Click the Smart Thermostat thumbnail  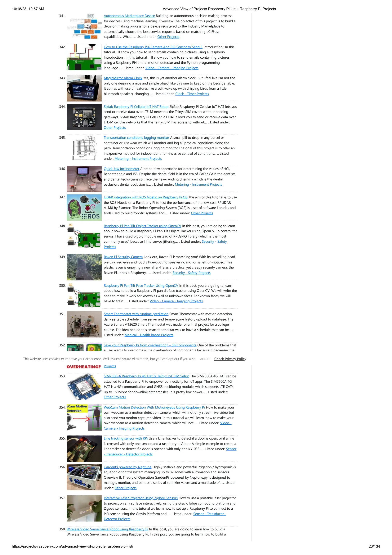[x=84, y=324]
